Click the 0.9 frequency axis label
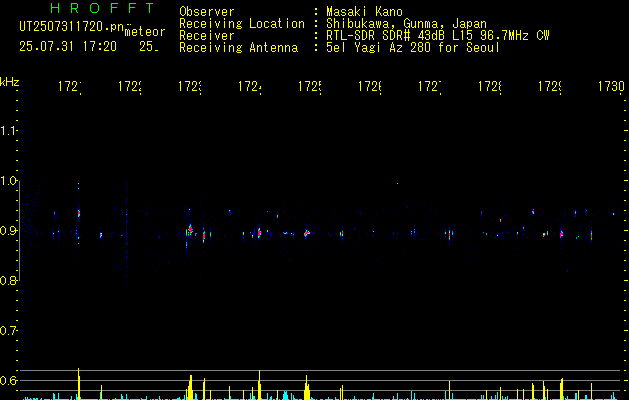This screenshot has width=629, height=400. [8, 231]
